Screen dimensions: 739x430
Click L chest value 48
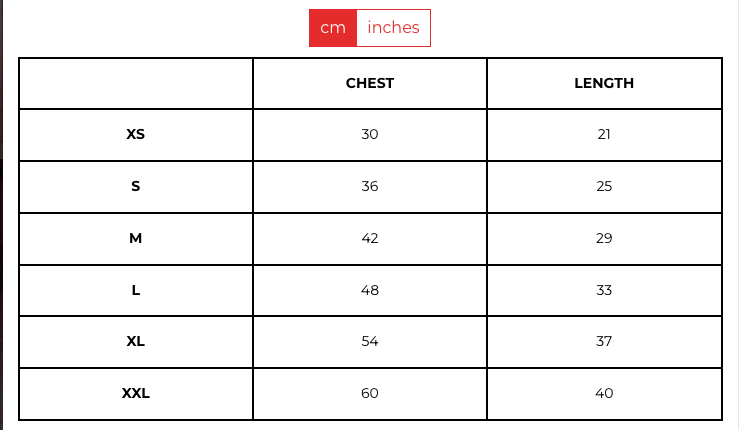[370, 290]
